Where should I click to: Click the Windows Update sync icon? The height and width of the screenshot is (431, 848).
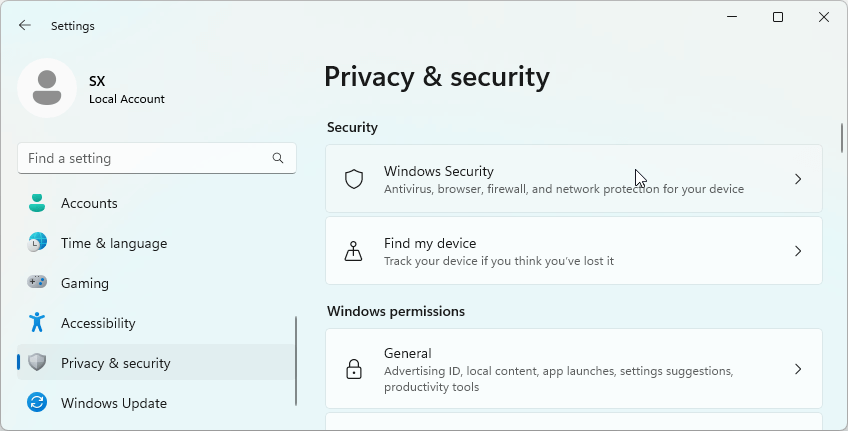tap(37, 403)
